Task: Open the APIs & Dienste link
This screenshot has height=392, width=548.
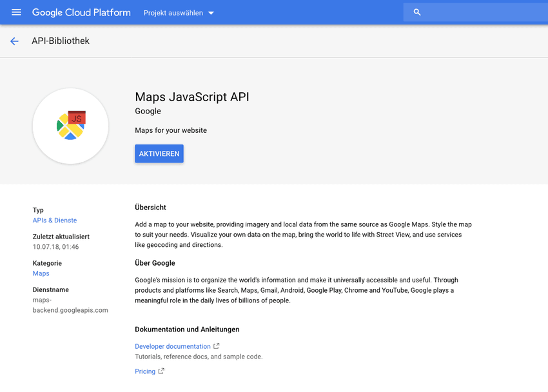Action: click(x=55, y=220)
